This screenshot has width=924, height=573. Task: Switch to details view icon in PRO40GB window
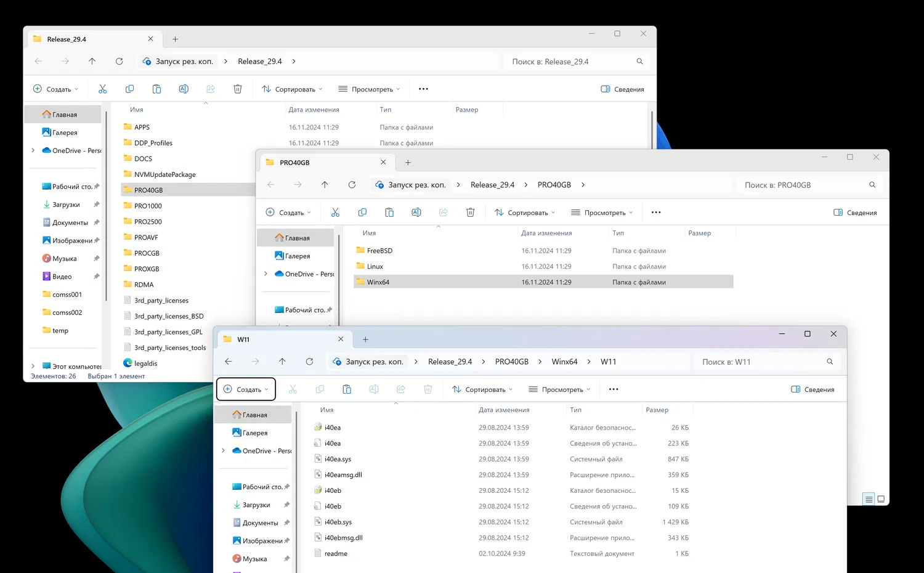[869, 499]
